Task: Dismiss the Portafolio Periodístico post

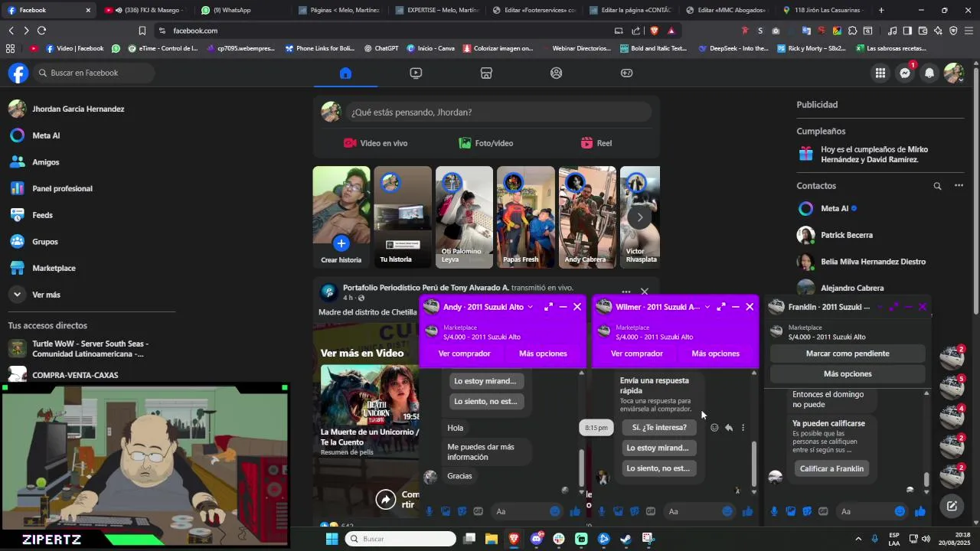Action: (645, 292)
